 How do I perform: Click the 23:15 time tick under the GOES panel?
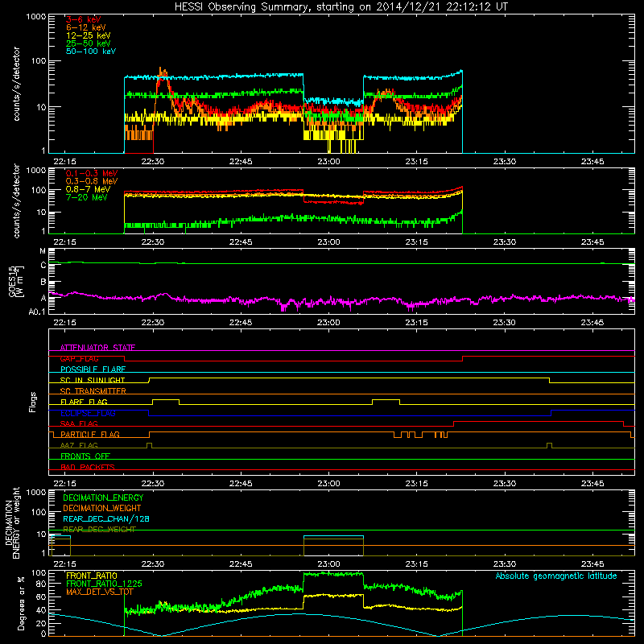pos(416,323)
